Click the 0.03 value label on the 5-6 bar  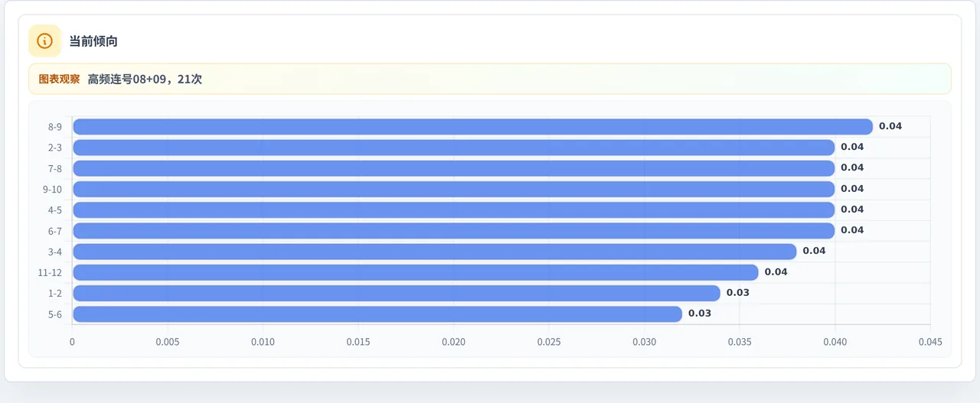click(700, 314)
